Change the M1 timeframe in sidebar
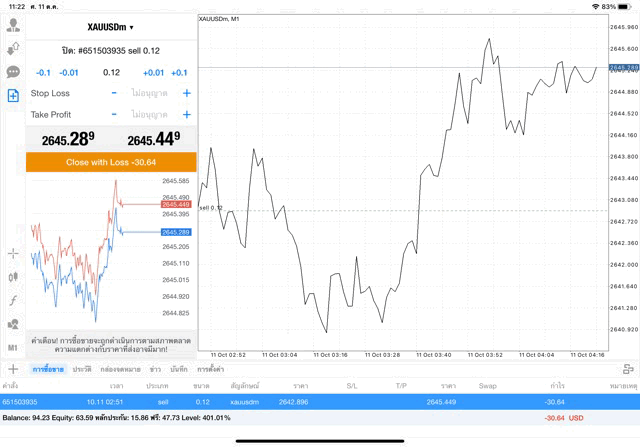 coord(13,347)
